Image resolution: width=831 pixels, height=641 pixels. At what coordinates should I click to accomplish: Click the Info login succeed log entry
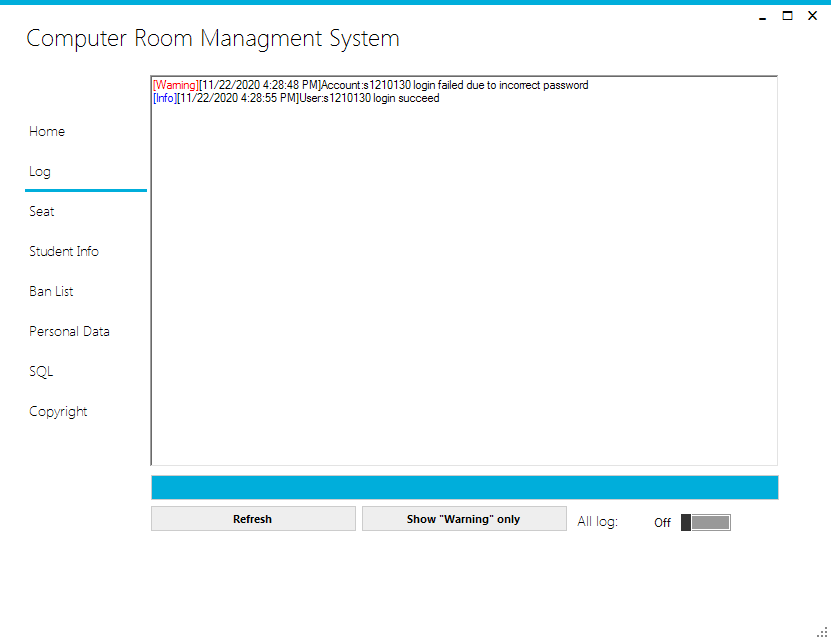(296, 98)
